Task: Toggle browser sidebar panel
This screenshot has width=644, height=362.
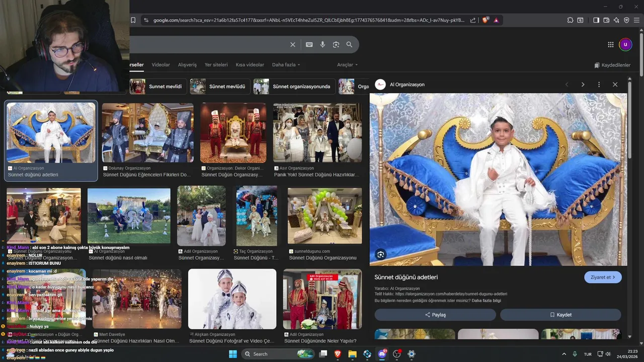Action: coord(596,20)
